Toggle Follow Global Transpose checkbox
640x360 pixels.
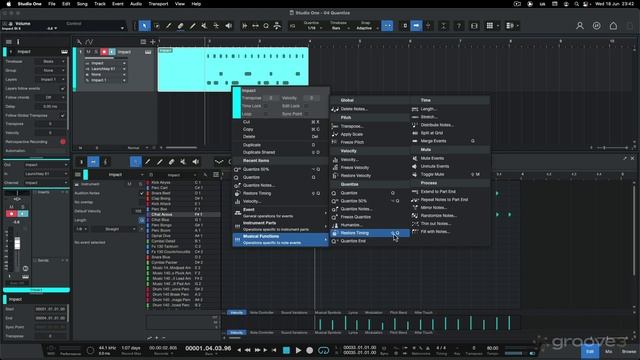(x=62, y=116)
